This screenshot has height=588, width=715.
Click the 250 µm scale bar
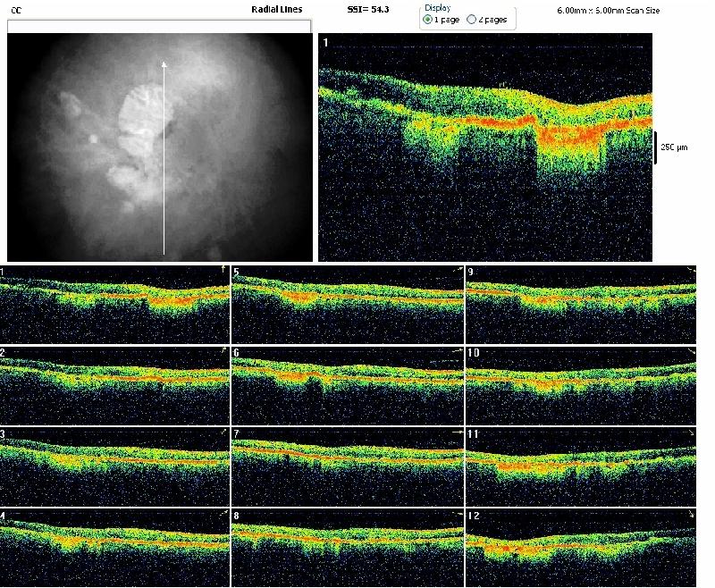pos(655,147)
